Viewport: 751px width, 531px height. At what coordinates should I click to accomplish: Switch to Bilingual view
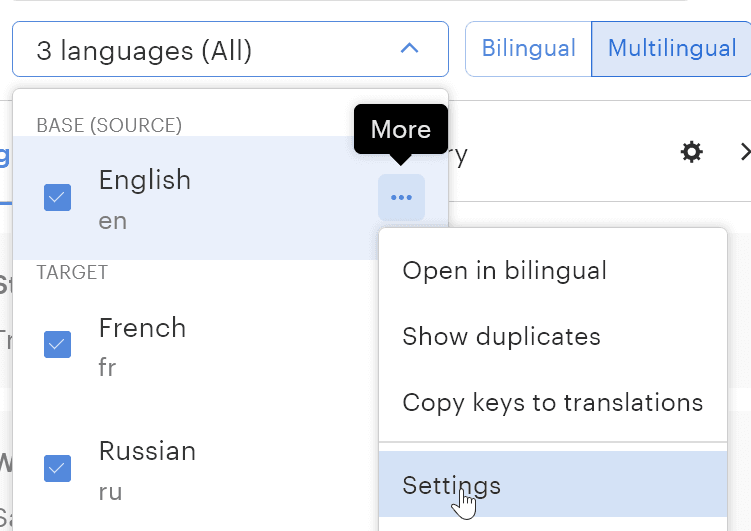pyautogui.click(x=528, y=49)
